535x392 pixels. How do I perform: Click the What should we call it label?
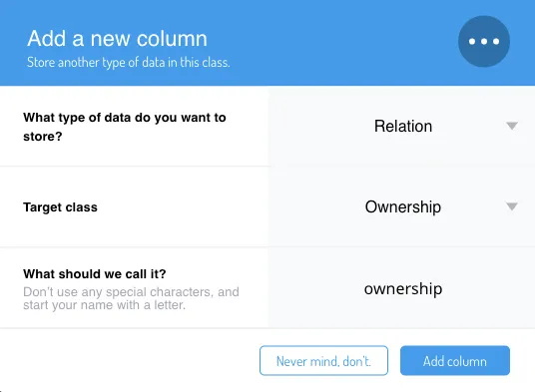point(95,273)
